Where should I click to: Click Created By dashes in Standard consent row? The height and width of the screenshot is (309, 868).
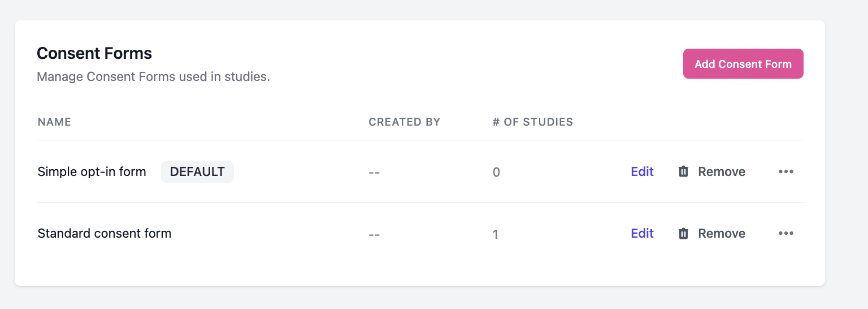[x=374, y=234]
